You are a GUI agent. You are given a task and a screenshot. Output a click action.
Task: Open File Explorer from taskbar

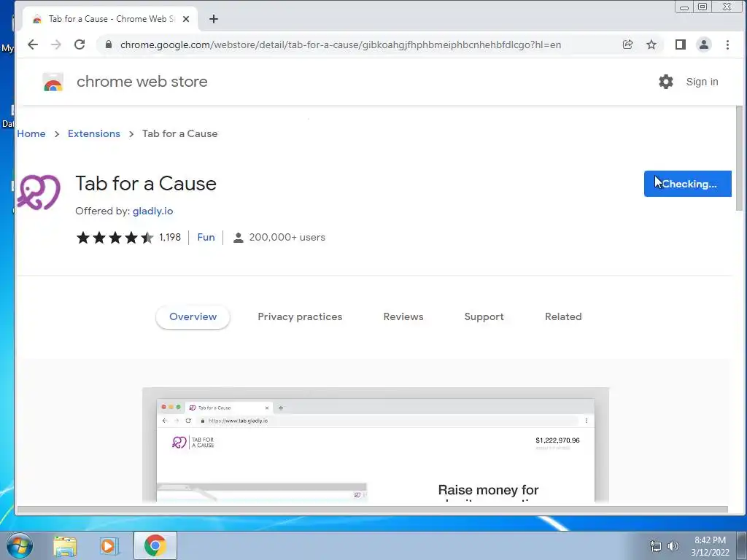point(65,545)
